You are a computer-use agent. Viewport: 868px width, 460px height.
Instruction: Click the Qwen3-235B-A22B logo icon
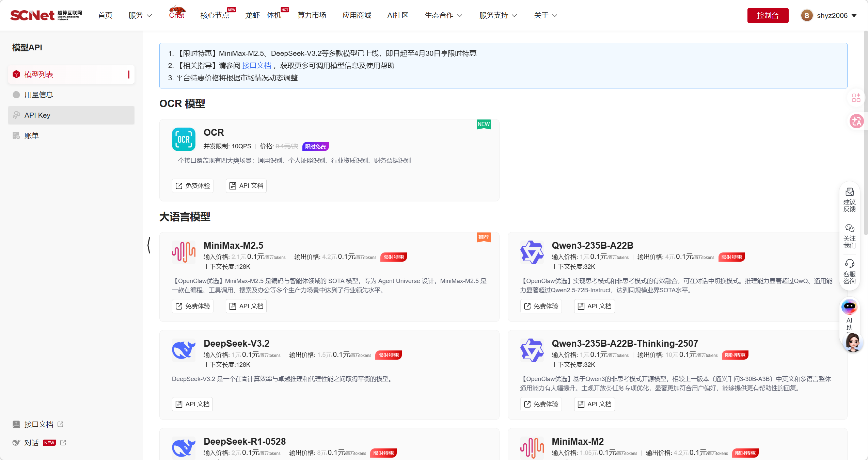(x=532, y=252)
